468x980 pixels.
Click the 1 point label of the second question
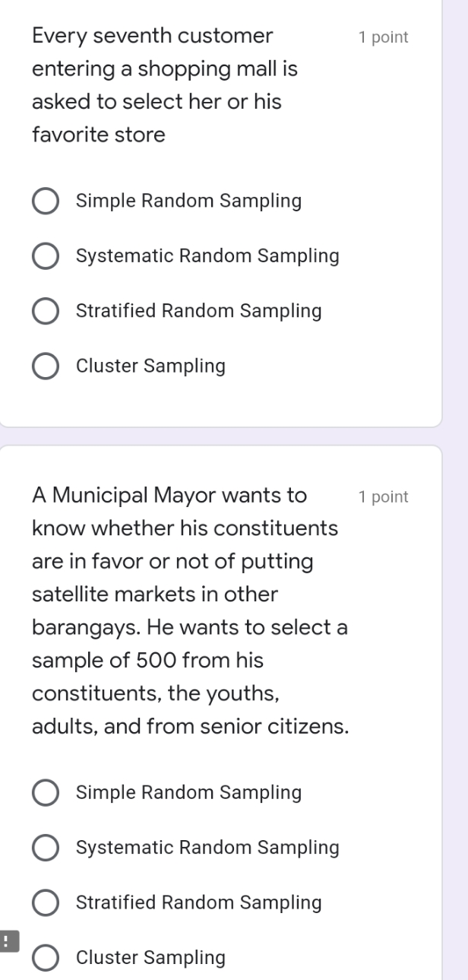tap(382, 496)
